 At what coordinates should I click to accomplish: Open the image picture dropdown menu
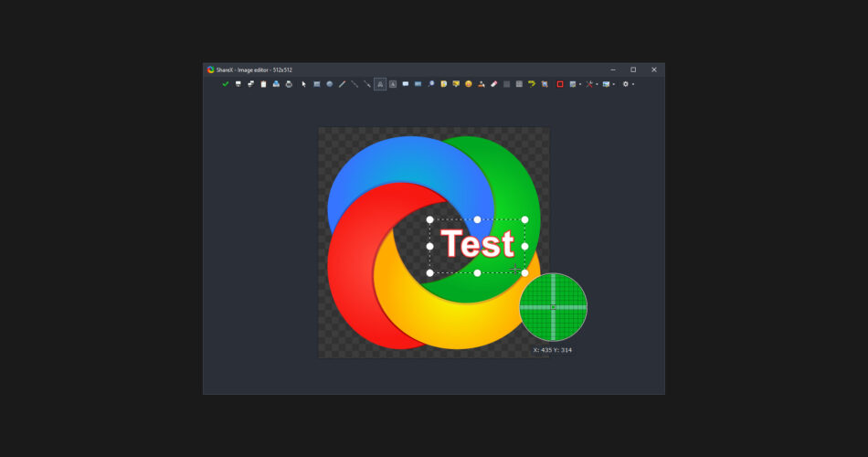click(x=607, y=84)
